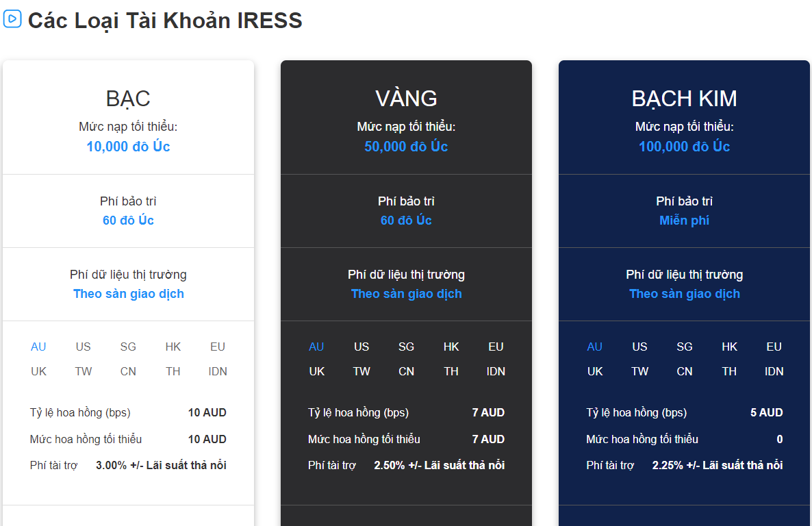The height and width of the screenshot is (526, 812).
Task: Click the 'Miễn phí' maintenance fee text
Action: tap(684, 221)
